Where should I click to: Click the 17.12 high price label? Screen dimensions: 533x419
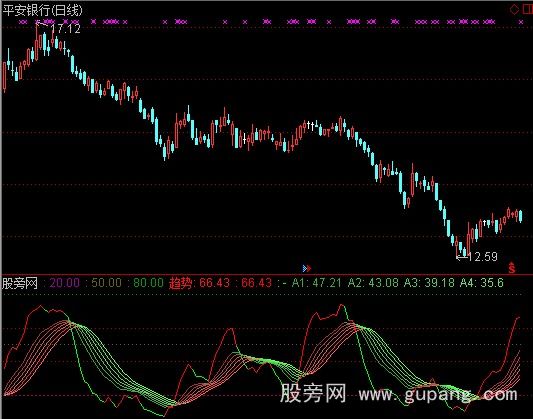[66, 29]
